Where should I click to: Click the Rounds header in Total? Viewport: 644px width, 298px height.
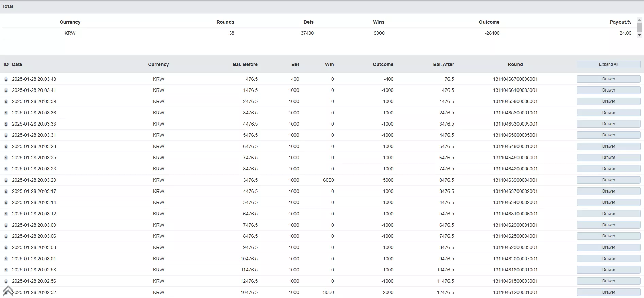(x=225, y=22)
